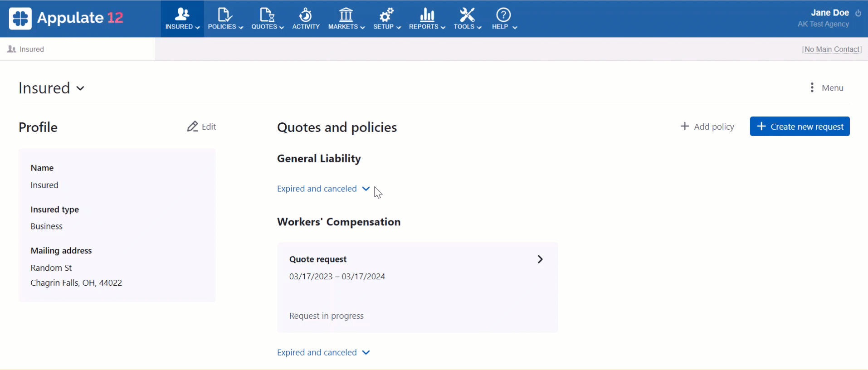Screen dimensions: 868x370
Task: Open the Markets bank icon
Action: 346,15
